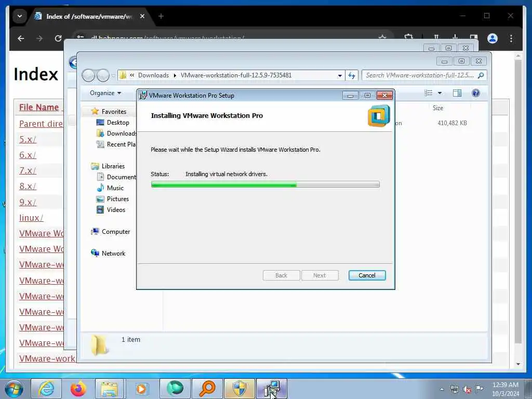Open Chrome profile avatar icon

493,38
